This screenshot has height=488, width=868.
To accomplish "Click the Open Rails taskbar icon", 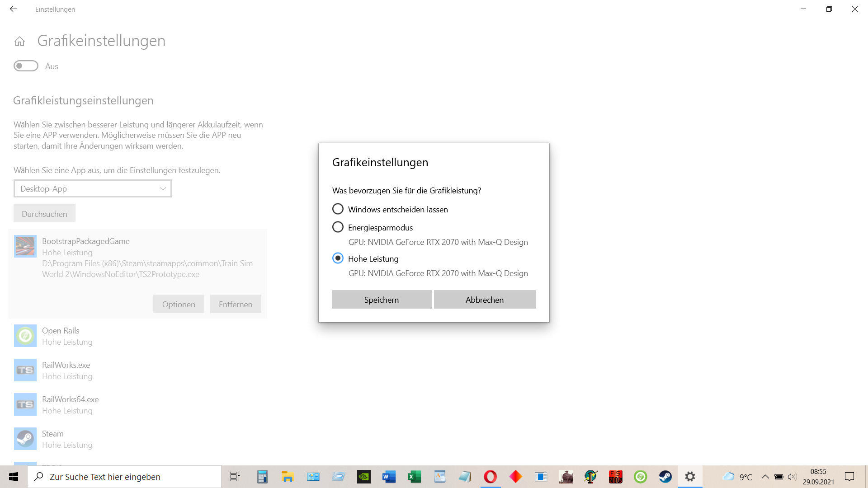I will (x=640, y=477).
